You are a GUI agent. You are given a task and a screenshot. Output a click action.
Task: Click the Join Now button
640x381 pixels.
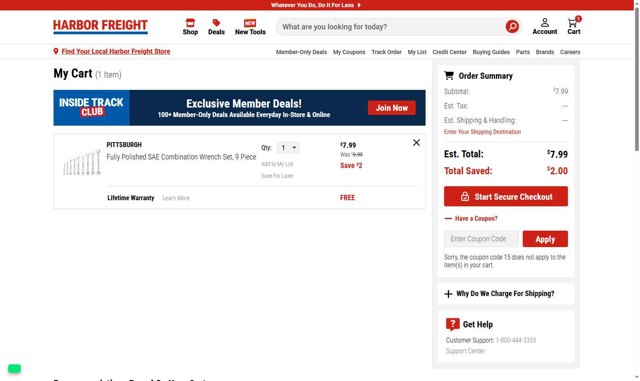391,108
